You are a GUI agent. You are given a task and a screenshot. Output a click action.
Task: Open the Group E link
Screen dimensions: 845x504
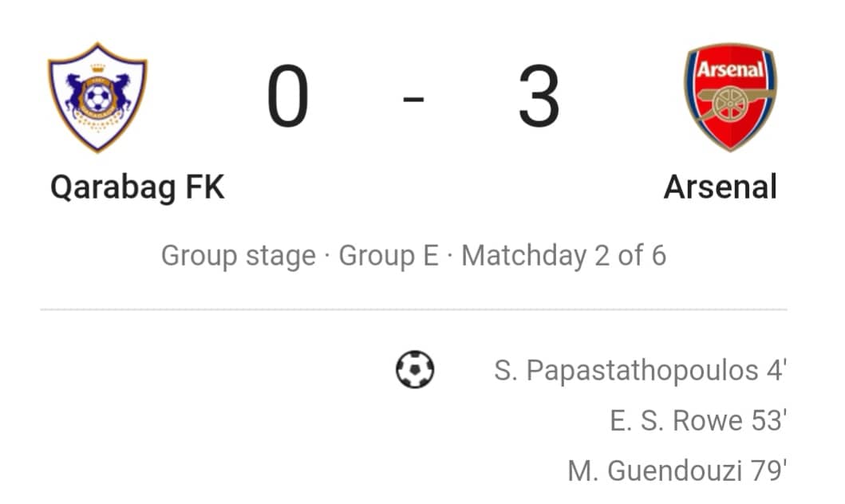click(389, 255)
